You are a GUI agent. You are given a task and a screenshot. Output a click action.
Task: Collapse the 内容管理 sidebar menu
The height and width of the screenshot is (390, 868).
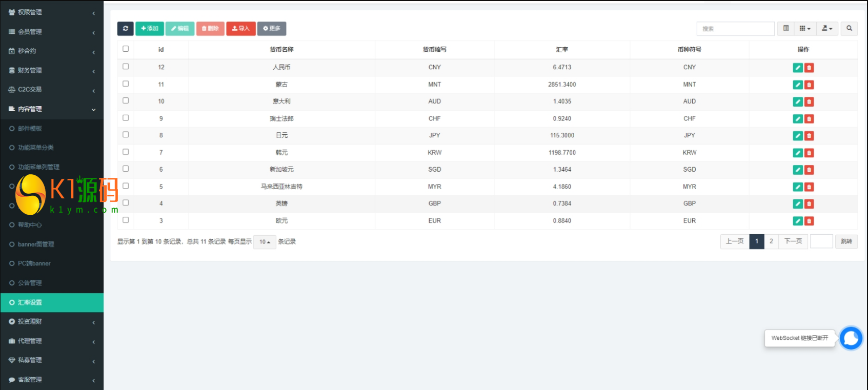(x=52, y=109)
